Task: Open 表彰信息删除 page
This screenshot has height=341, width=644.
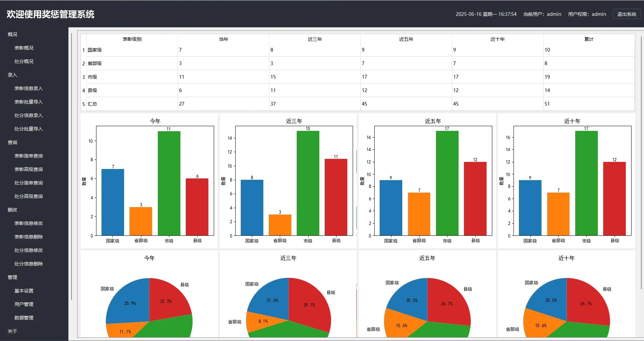Action: coord(29,237)
